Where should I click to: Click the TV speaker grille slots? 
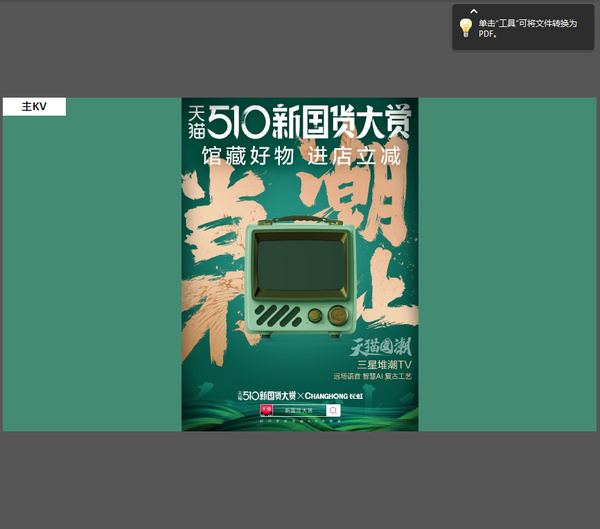click(278, 316)
